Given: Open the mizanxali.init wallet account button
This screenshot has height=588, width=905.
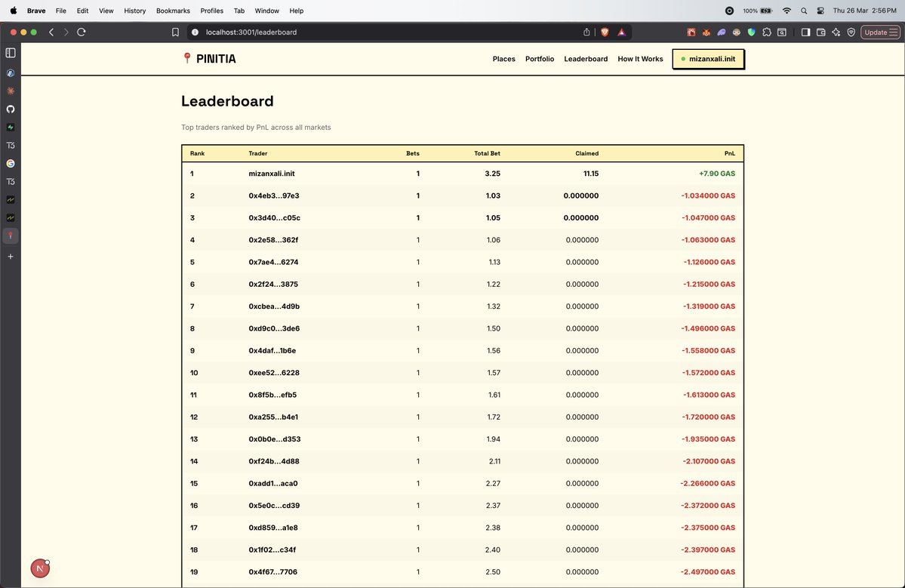Looking at the screenshot, I should (x=708, y=59).
